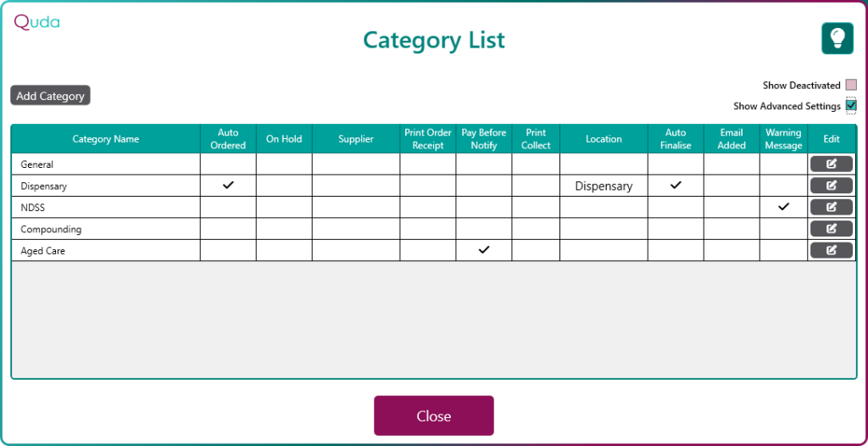The height and width of the screenshot is (446, 868).
Task: Click the Quda logo
Action: coord(36,22)
